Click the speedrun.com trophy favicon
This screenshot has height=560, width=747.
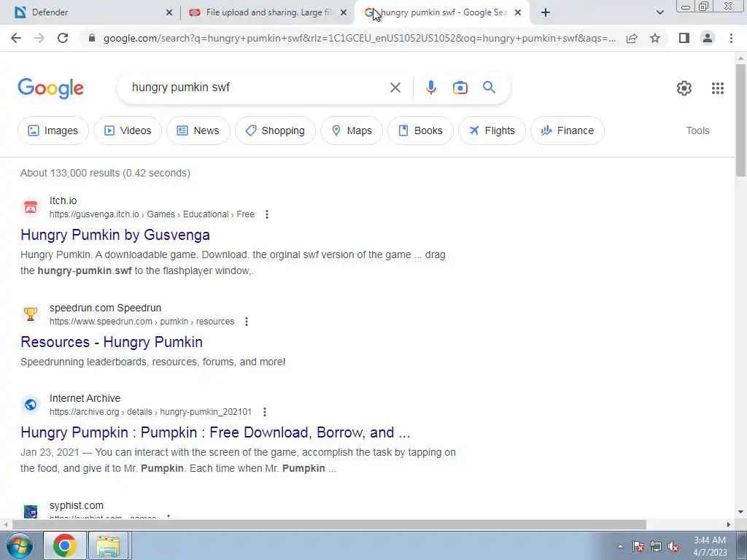[31, 314]
